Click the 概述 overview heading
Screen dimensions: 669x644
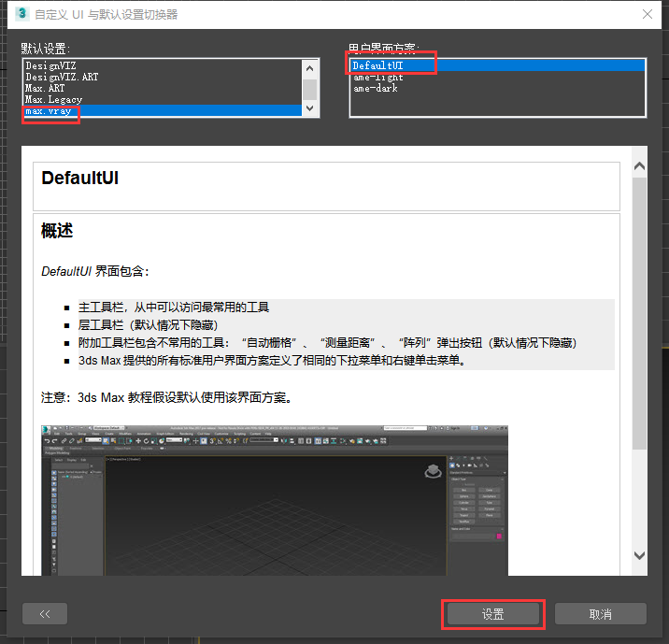(57, 231)
